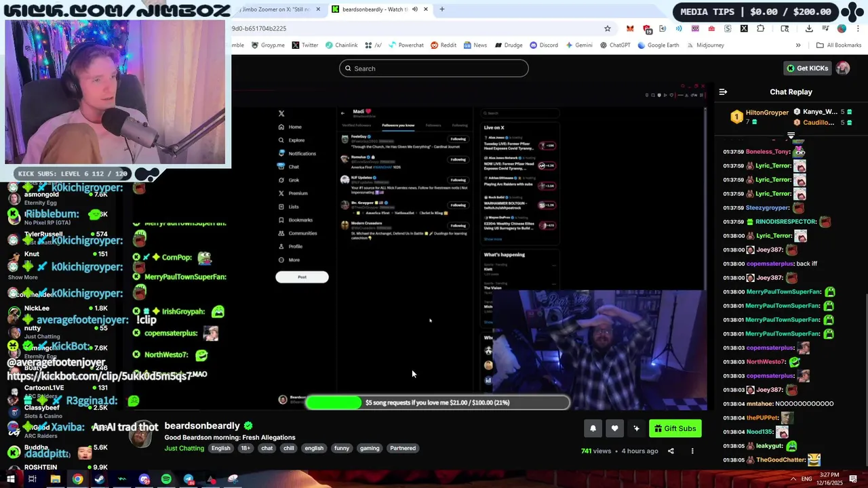Expand the hidden bookmarks overflow chevron

798,45
